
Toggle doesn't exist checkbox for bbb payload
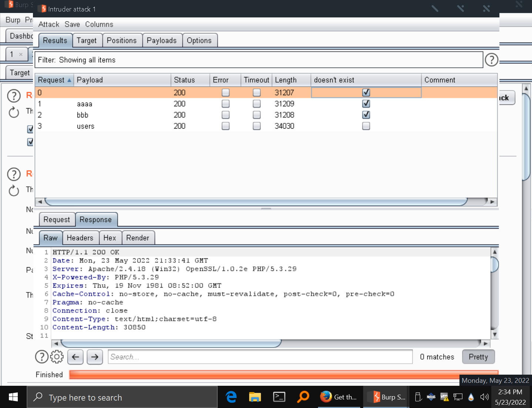366,115
